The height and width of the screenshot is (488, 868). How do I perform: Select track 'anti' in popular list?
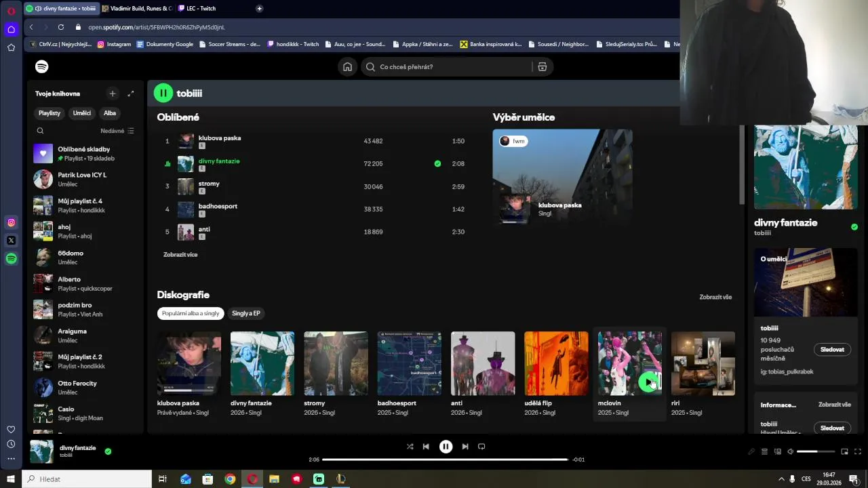click(315, 232)
